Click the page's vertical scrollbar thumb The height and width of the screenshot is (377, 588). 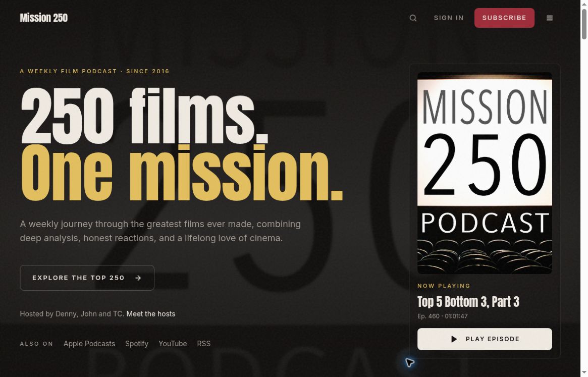584,24
